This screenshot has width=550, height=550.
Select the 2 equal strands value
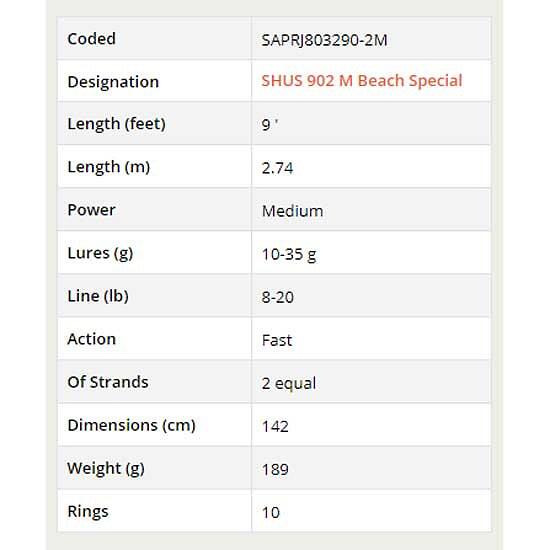click(x=289, y=383)
